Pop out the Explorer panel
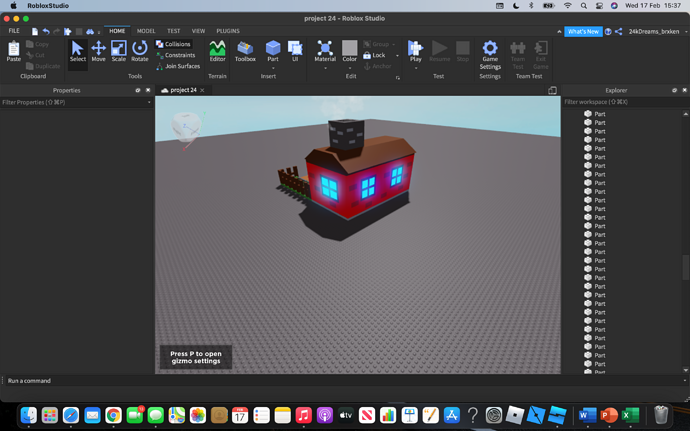 point(674,90)
